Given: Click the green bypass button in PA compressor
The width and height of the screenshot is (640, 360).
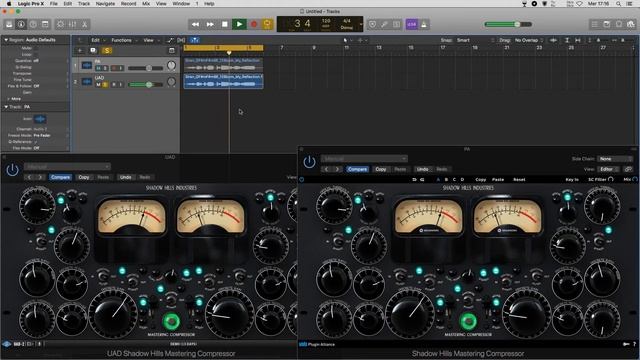Looking at the screenshot, I should (468, 322).
